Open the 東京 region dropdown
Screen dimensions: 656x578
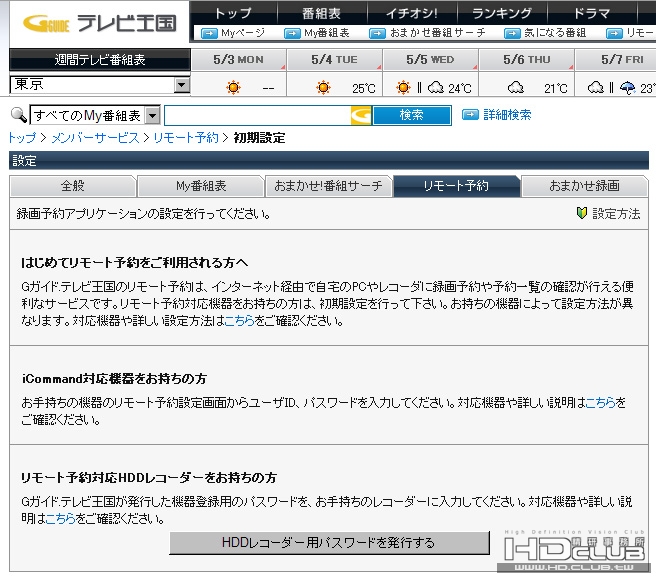click(100, 85)
